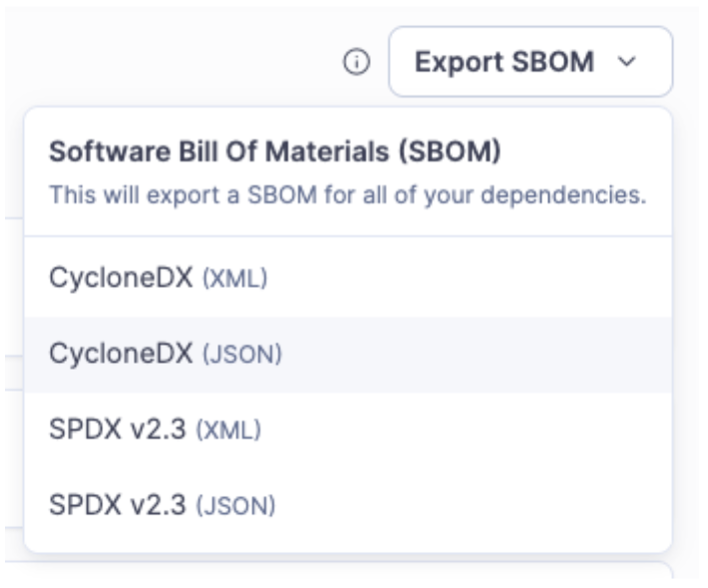708x588 pixels.
Task: Choose the highlighted CycloneDX (JSON) option
Action: (166, 354)
